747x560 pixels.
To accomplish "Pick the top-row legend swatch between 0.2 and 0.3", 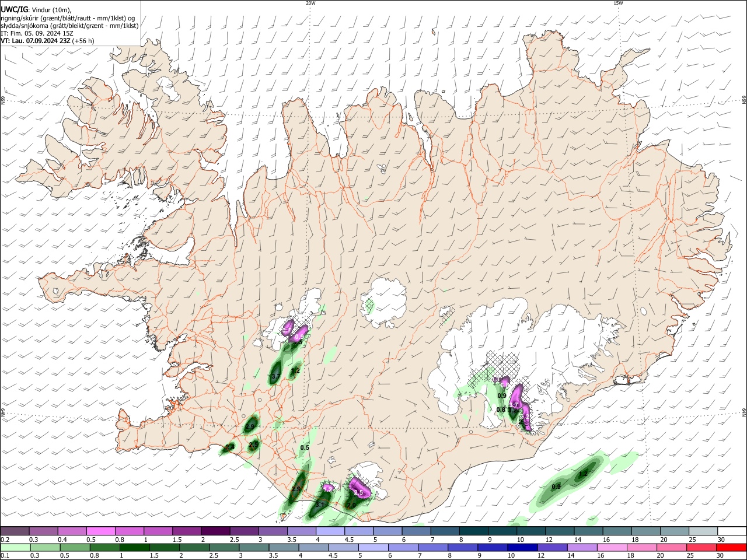I will pos(15,531).
